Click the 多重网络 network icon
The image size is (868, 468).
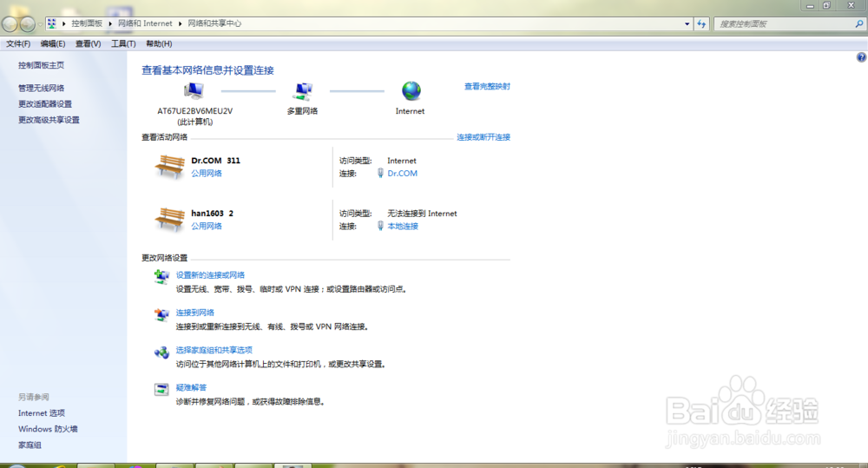click(302, 91)
